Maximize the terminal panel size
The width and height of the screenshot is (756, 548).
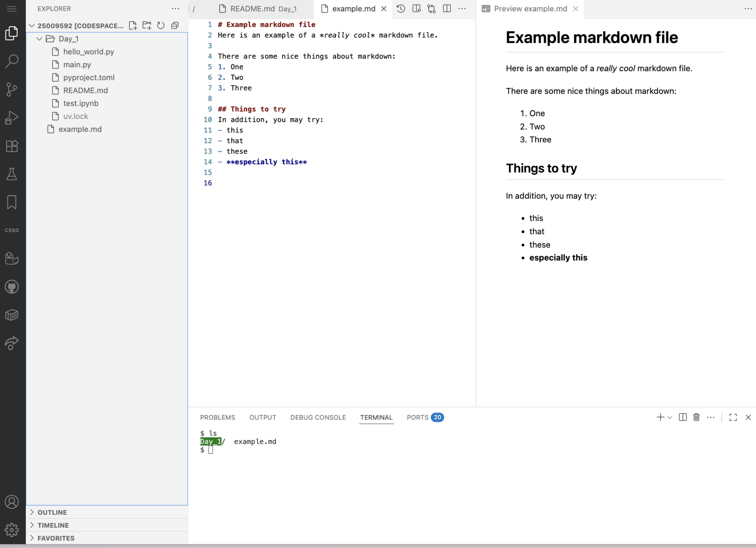(x=733, y=417)
